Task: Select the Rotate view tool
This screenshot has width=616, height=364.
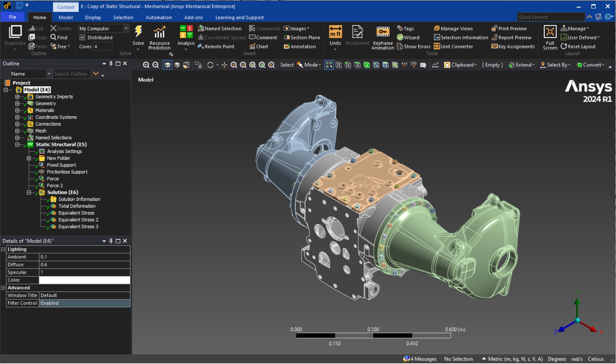Action: [x=210, y=65]
